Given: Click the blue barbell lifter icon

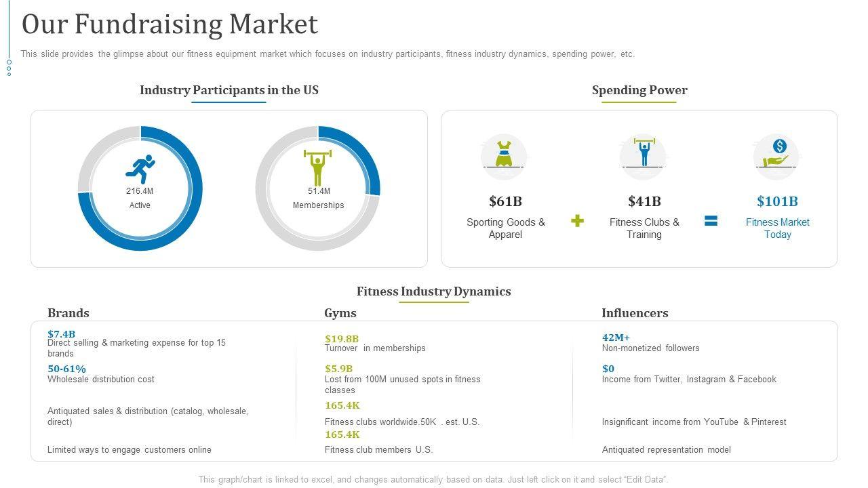Looking at the screenshot, I should click(644, 153).
